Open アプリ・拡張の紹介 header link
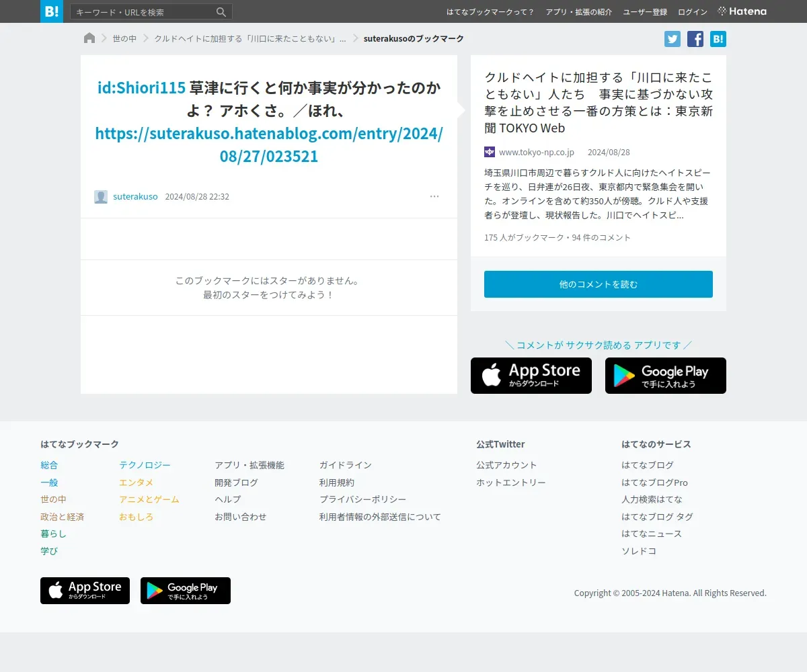The width and height of the screenshot is (807, 672). [x=579, y=12]
